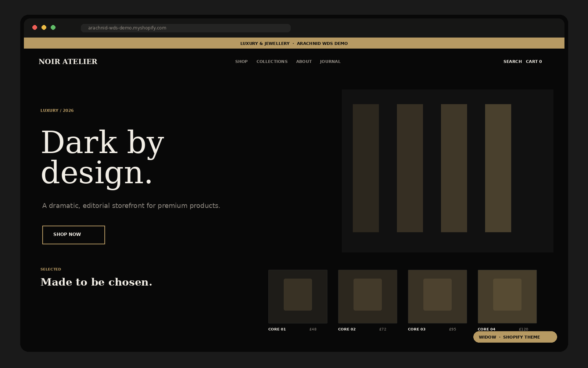
Task: Select the £72 price label
Action: click(383, 329)
